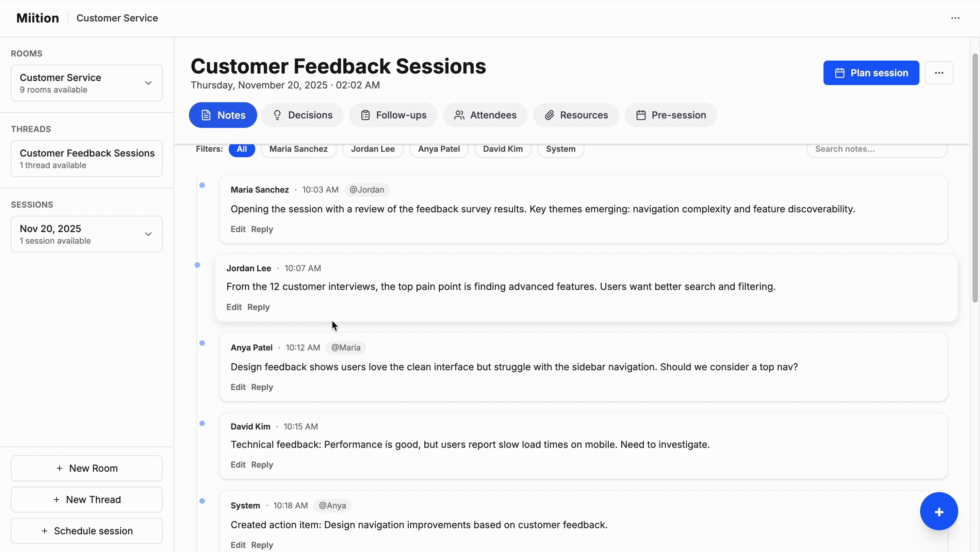980x552 pixels.
Task: Click the floating blue plus add button
Action: point(938,511)
